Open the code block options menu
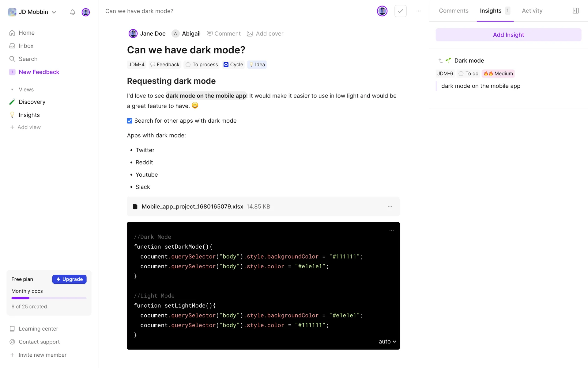588x368 pixels. [x=391, y=230]
